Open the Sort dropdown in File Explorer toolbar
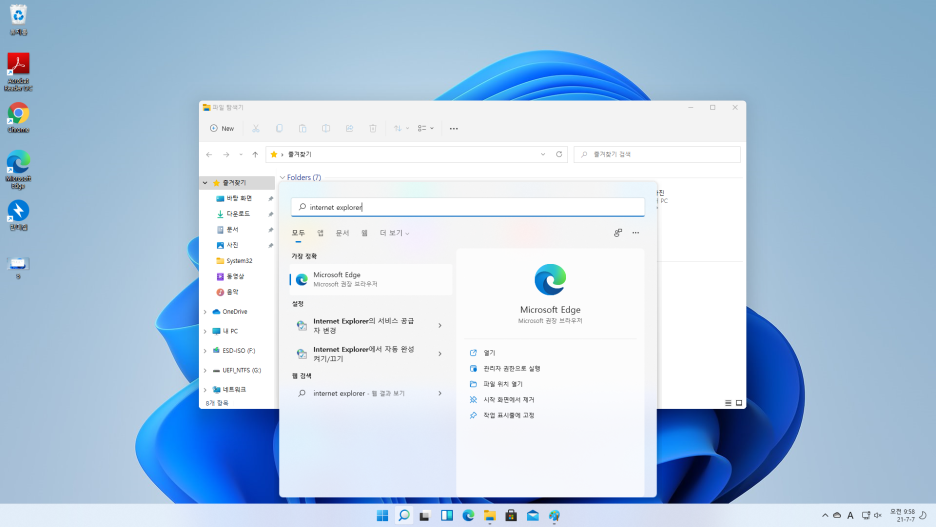The image size is (936, 527). [x=401, y=128]
